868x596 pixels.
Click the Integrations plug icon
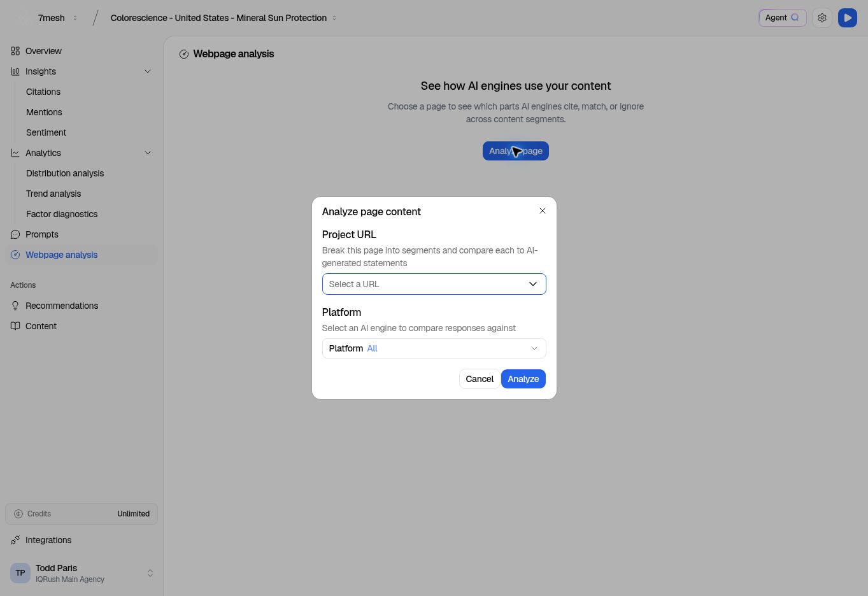15,540
